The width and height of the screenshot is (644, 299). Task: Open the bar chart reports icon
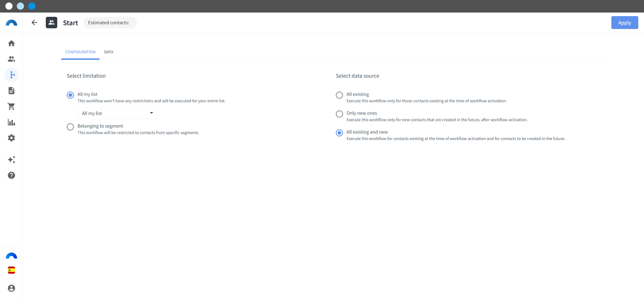coord(11,122)
